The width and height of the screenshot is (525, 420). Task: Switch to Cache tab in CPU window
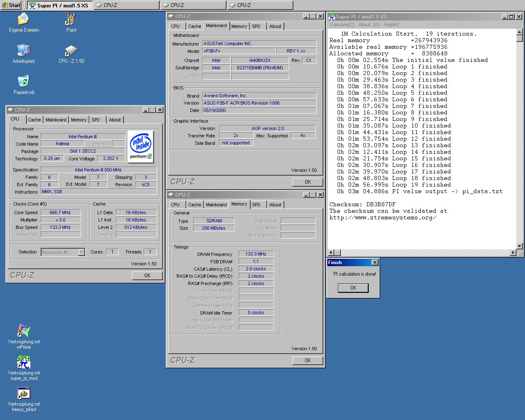click(x=34, y=120)
